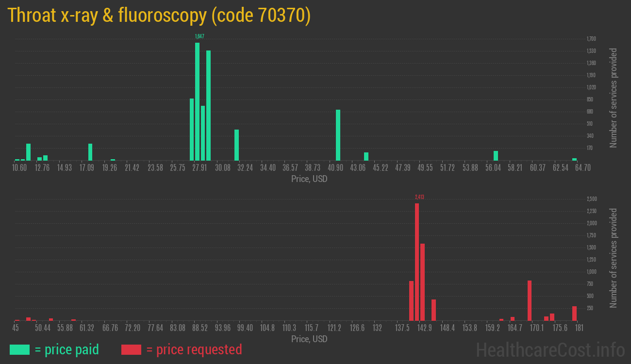Click the tall red bar before 170.1
Viewport: 631px width, 364px height.
pyautogui.click(x=530, y=300)
